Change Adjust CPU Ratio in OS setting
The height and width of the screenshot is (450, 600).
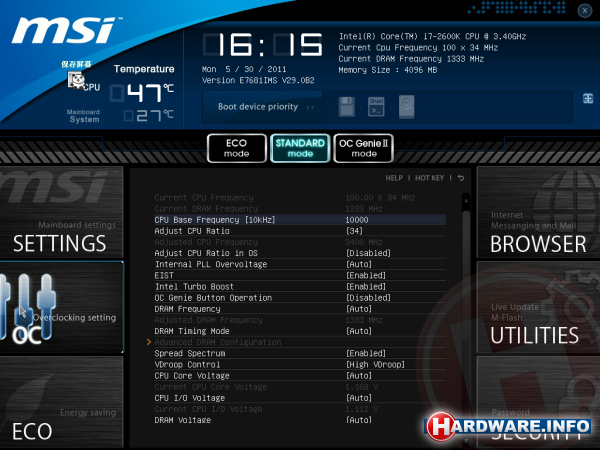coord(368,253)
